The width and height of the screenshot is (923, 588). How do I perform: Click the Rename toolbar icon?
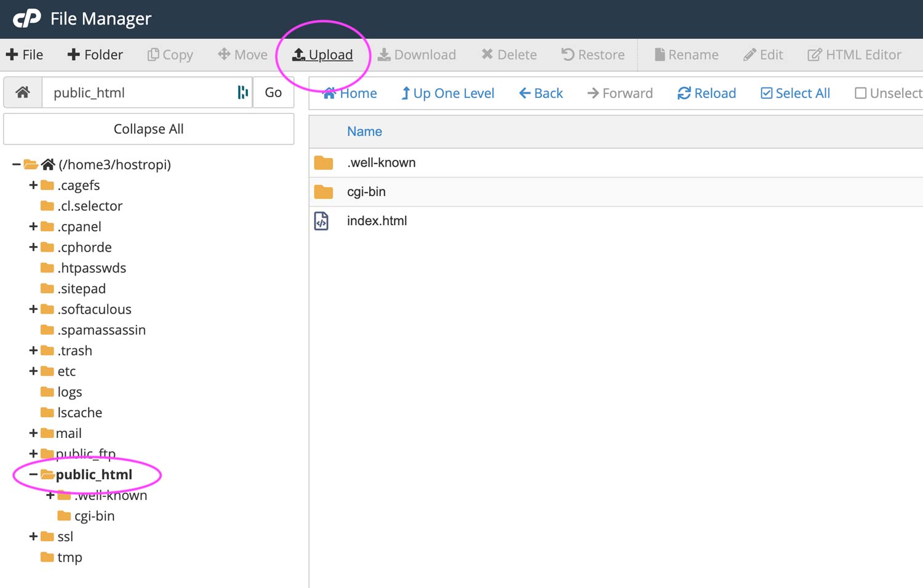[660, 55]
